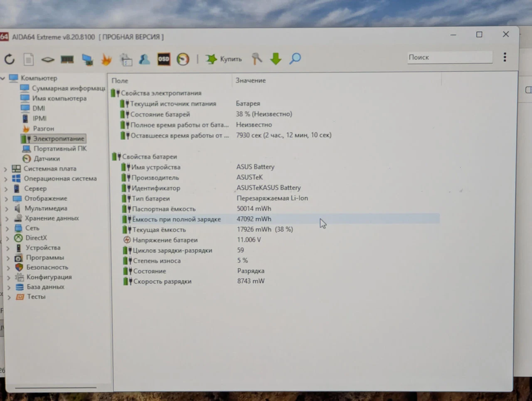532x401 pixels.
Task: Select the Ёмкость при полной зарядке row
Action: coord(280,219)
